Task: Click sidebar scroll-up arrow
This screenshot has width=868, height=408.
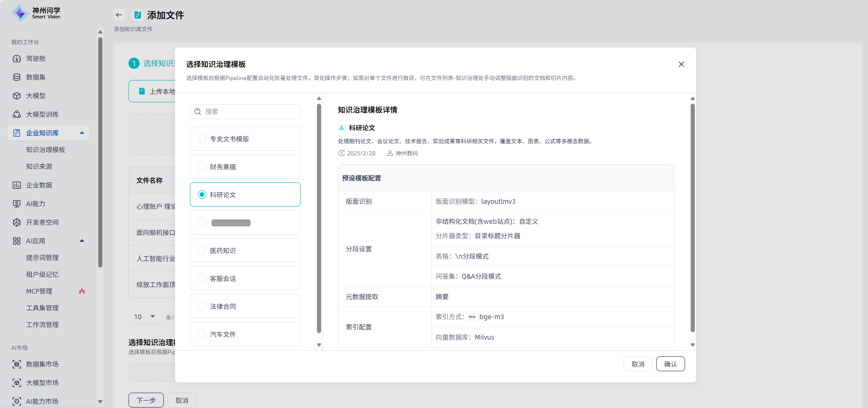Action: coord(100,32)
